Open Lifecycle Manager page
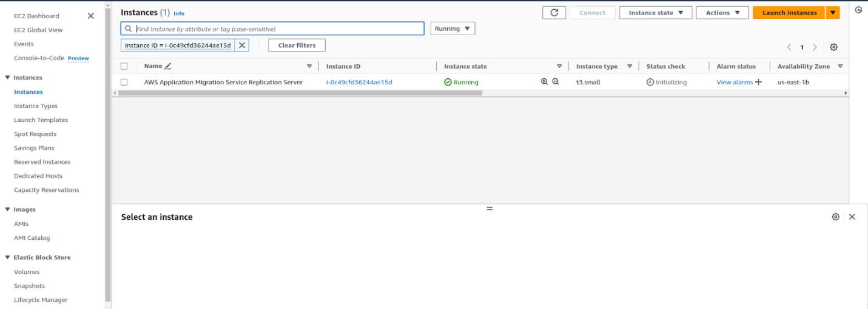 41,300
